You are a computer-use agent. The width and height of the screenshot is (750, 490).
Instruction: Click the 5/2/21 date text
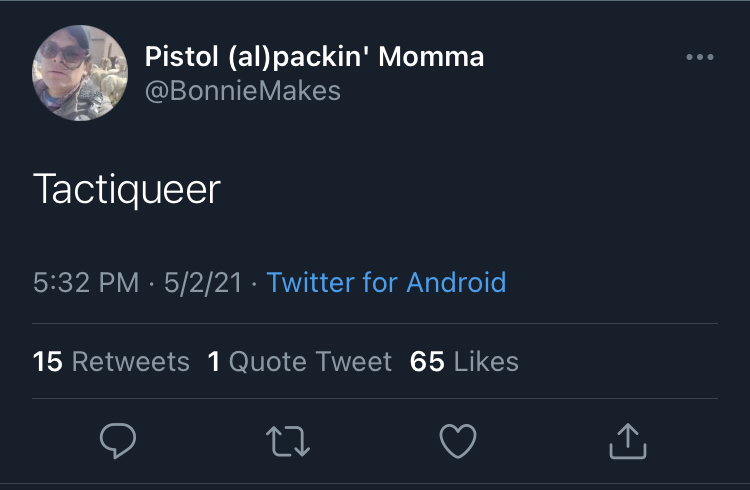tap(203, 282)
